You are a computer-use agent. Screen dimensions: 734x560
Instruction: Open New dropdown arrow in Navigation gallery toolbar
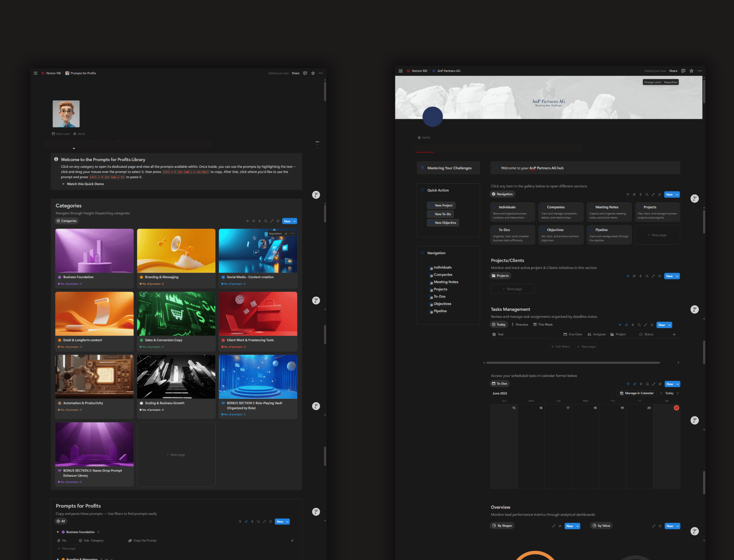coord(677,194)
